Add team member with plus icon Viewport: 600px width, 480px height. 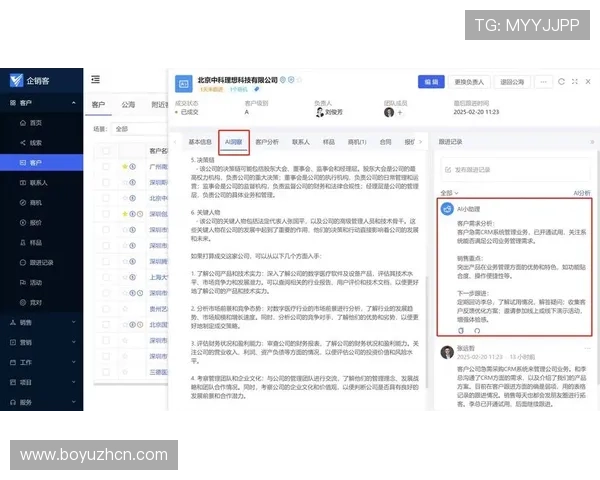(x=400, y=112)
